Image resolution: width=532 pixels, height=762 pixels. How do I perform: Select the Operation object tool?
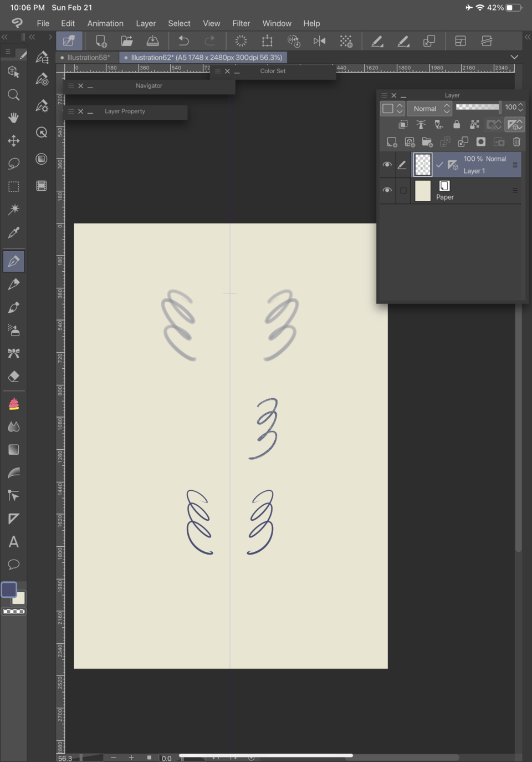click(x=14, y=72)
